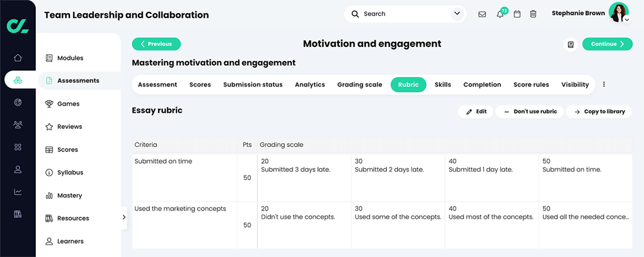Click Don't use rubric button
Image resolution: width=644 pixels, height=257 pixels.
[529, 112]
